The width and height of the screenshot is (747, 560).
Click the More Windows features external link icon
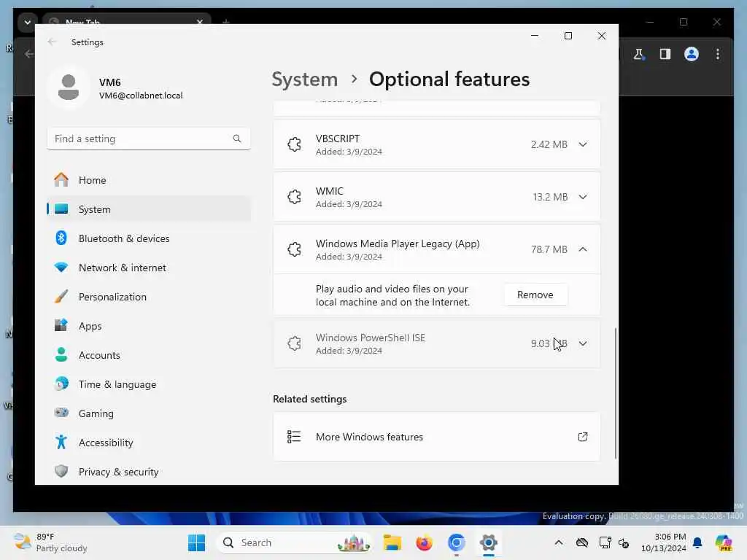click(x=583, y=437)
